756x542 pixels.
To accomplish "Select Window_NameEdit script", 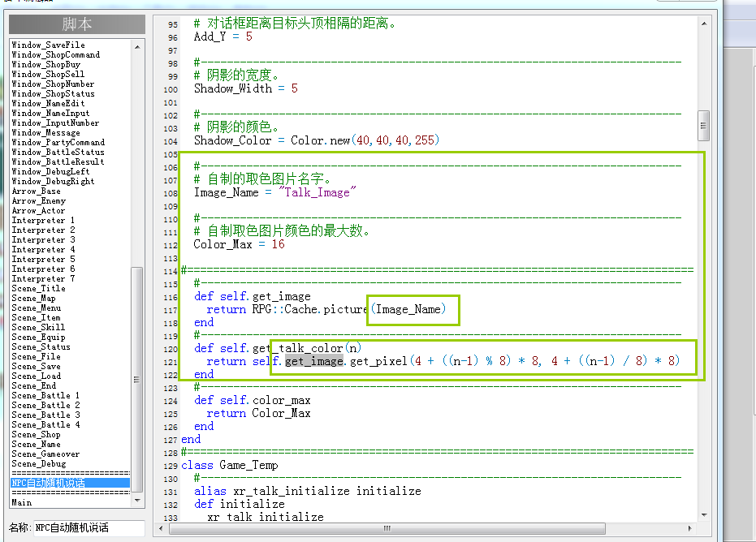I will tap(48, 103).
